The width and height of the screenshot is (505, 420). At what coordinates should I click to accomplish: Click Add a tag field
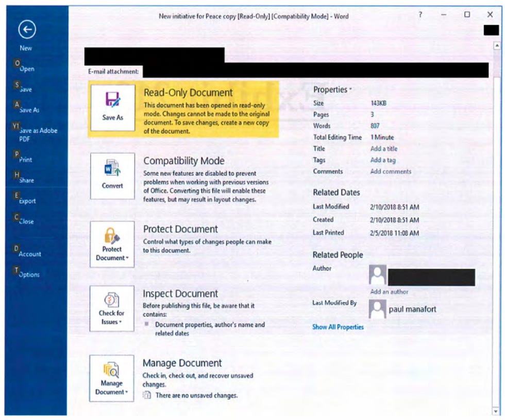[x=383, y=160]
